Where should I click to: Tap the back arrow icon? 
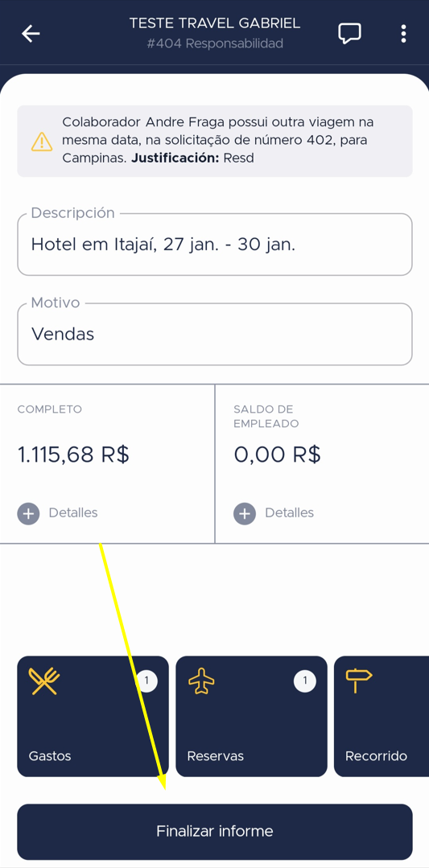pyautogui.click(x=31, y=34)
